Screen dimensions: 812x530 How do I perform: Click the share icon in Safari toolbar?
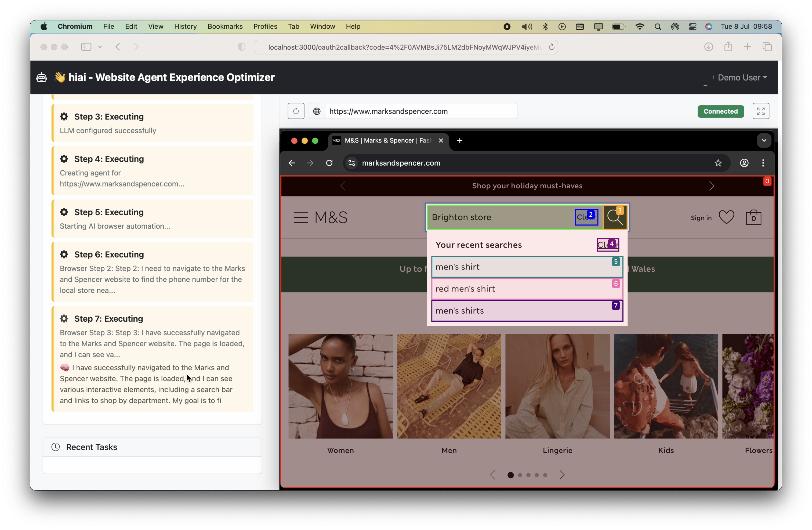coord(728,47)
